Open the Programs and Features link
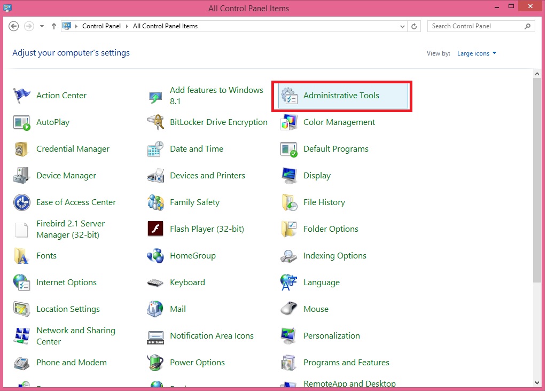The image size is (547, 392). pyautogui.click(x=346, y=363)
